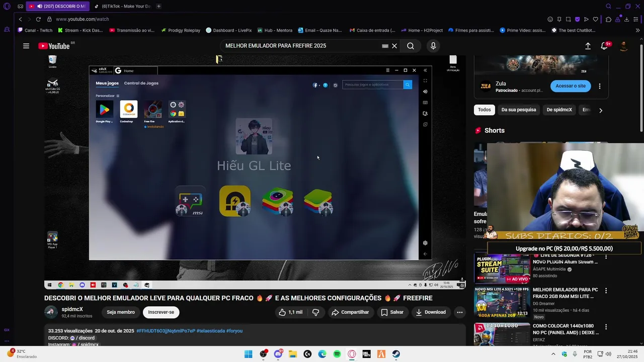
Task: Switch to TikTok browser tab
Action: 123,6
